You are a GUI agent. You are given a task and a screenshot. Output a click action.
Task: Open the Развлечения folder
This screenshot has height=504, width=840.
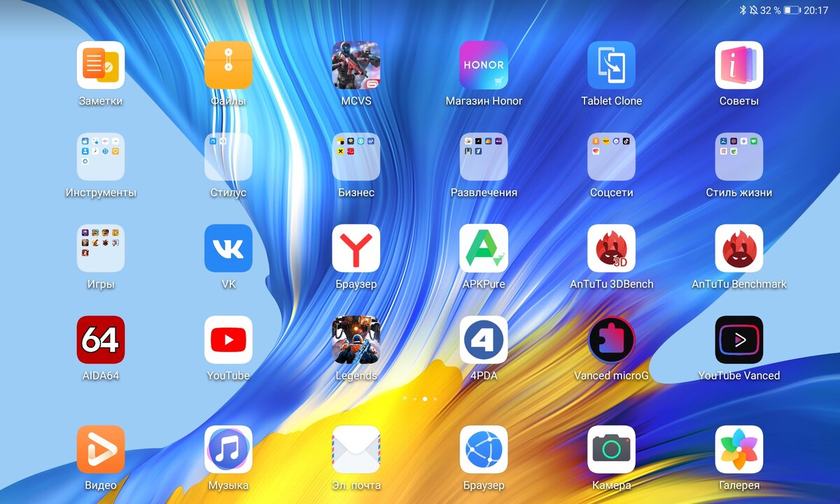point(484,155)
